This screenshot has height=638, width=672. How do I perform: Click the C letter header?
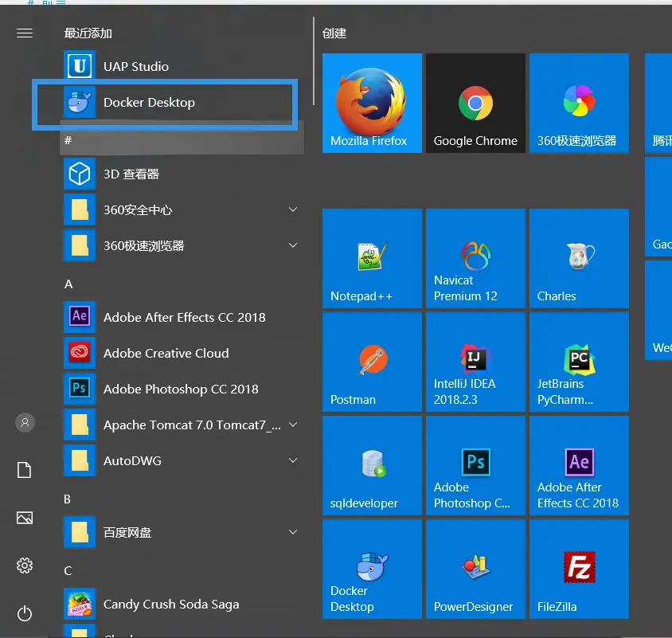pyautogui.click(x=68, y=570)
